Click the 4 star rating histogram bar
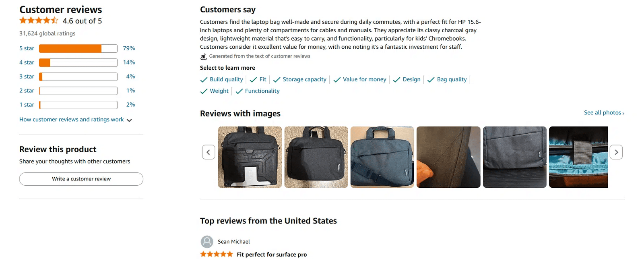Viewport: 644px width, 259px height. [x=78, y=62]
